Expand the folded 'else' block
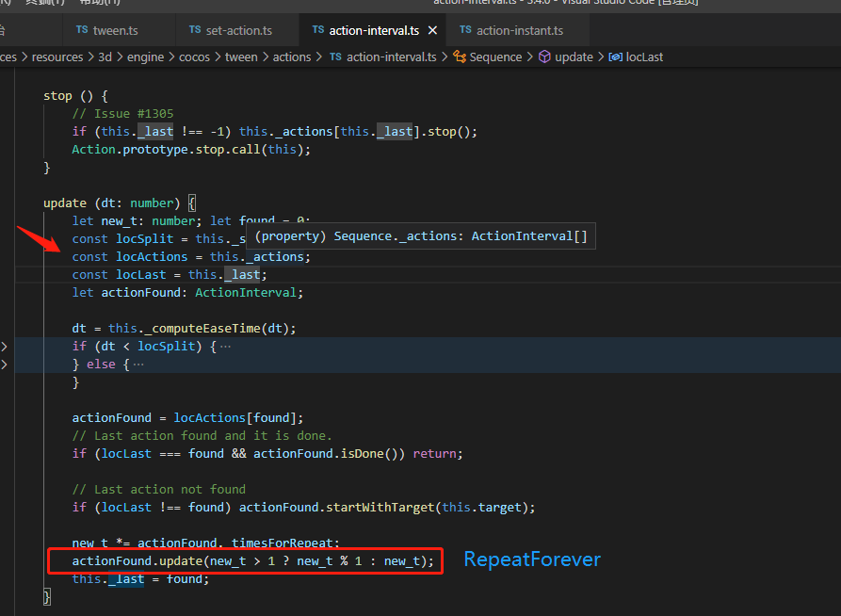The width and height of the screenshot is (841, 616). click(5, 365)
